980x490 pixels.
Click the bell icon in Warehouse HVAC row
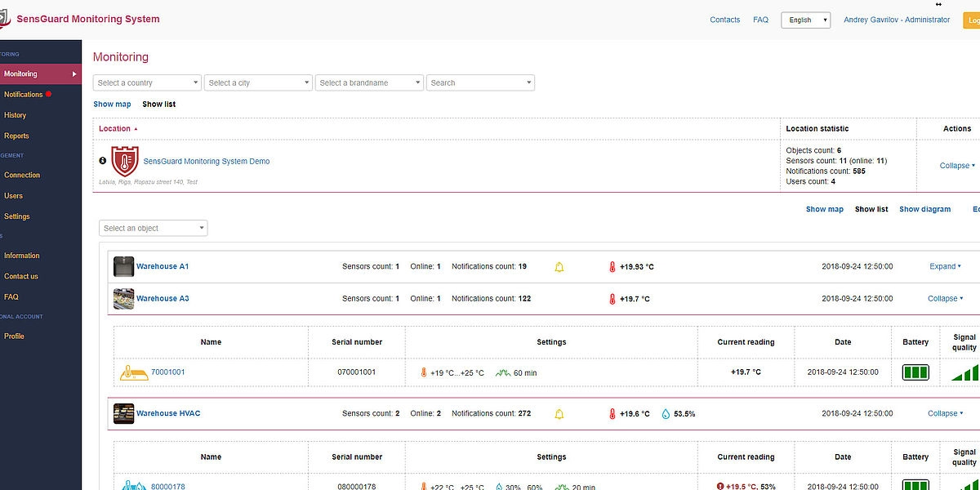(x=559, y=414)
